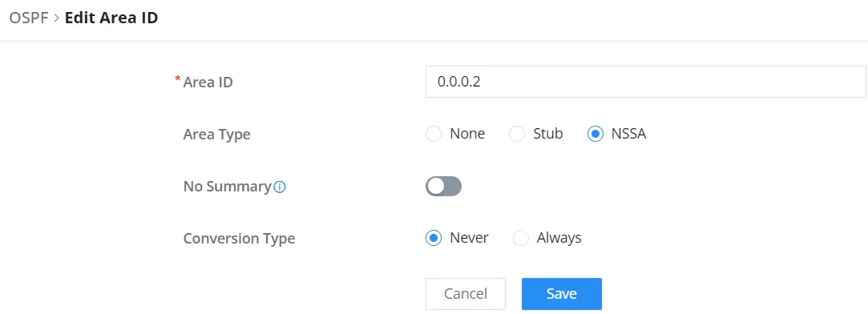Focus the Area ID input field
Screen dimensions: 868x314
[x=645, y=82]
